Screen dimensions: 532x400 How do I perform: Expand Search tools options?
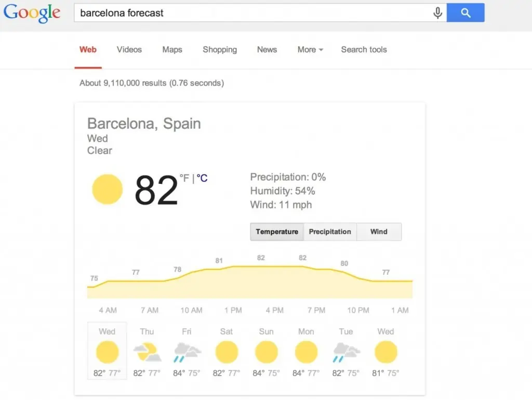pyautogui.click(x=364, y=49)
